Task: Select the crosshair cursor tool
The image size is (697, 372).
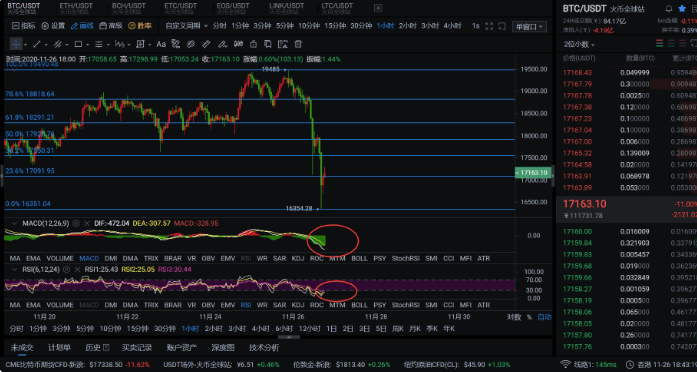Action: coord(16,44)
